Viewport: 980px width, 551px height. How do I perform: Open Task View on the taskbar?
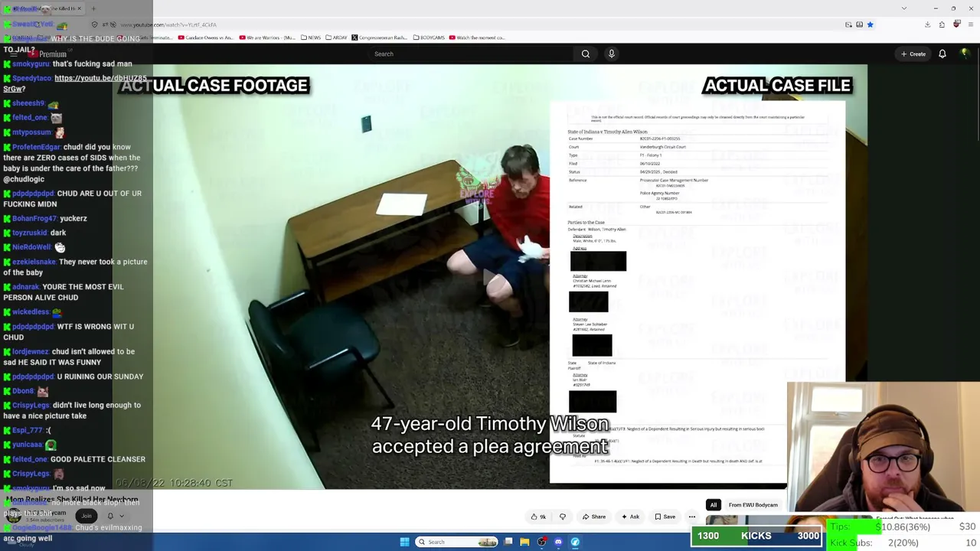(508, 542)
